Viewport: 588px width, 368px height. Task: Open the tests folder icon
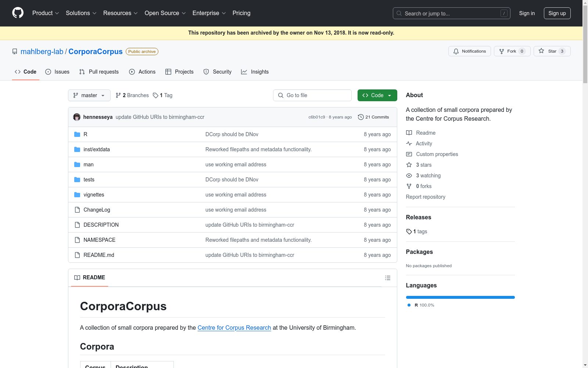pyautogui.click(x=77, y=180)
